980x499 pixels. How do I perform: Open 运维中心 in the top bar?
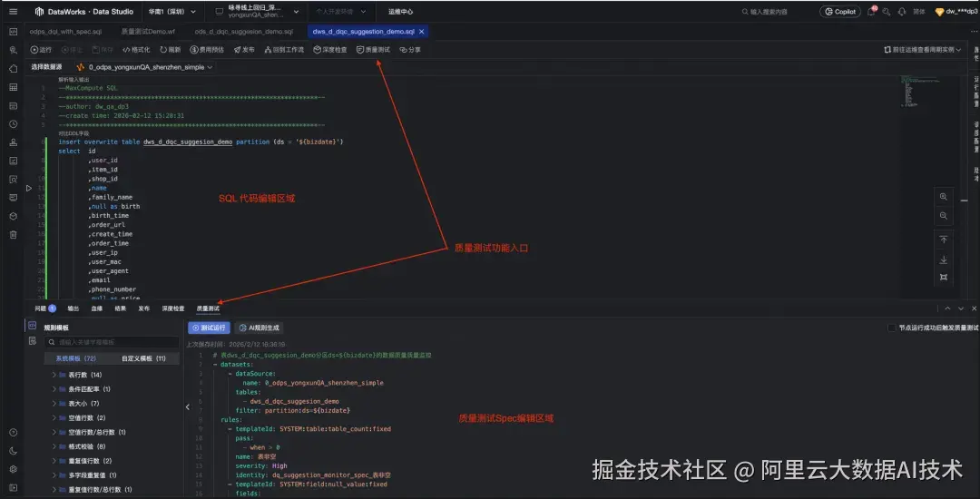pos(400,11)
